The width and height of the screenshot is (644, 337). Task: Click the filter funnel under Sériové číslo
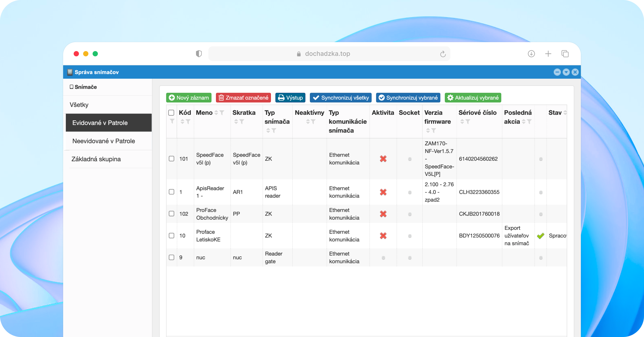(468, 122)
